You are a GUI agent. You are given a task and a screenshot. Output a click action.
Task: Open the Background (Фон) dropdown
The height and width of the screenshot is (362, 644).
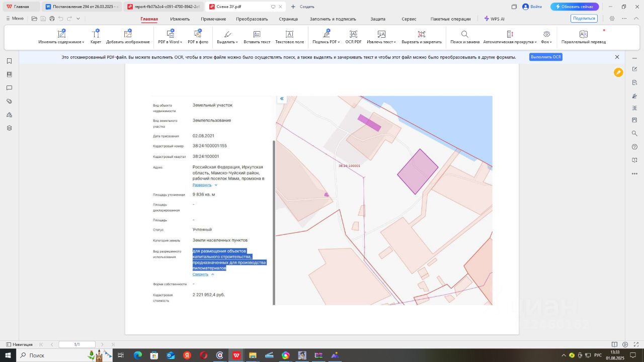click(x=546, y=42)
